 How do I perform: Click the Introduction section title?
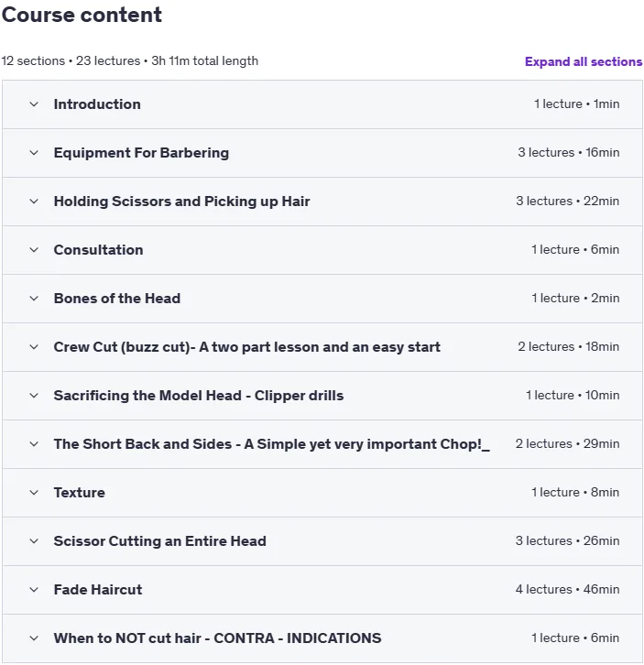[97, 104]
